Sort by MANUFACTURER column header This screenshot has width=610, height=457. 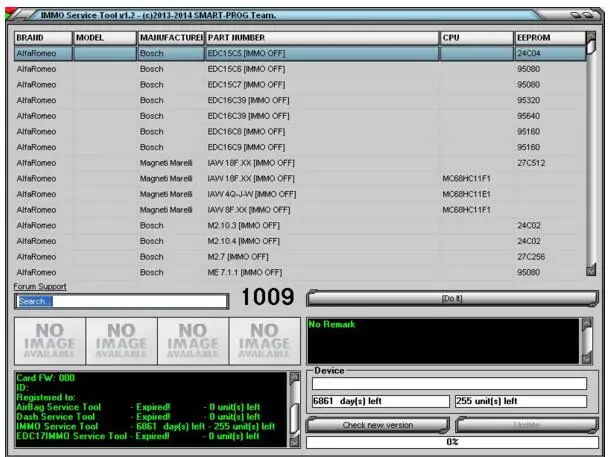[171, 38]
